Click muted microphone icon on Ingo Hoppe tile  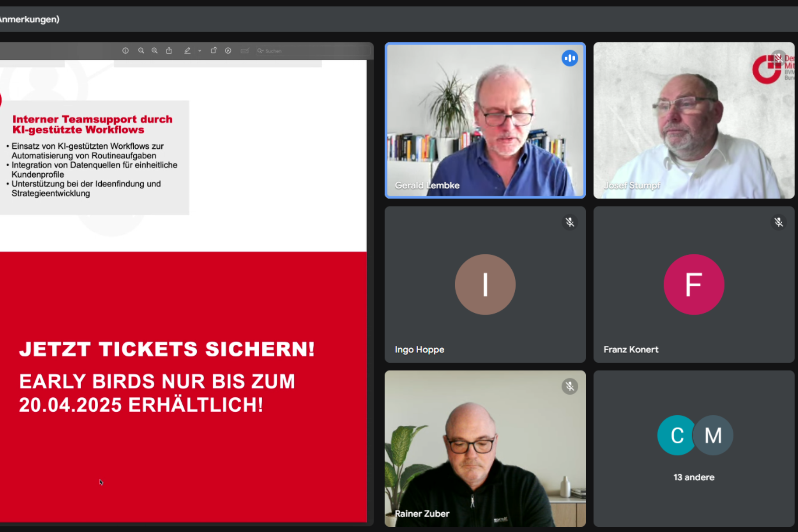coord(570,222)
